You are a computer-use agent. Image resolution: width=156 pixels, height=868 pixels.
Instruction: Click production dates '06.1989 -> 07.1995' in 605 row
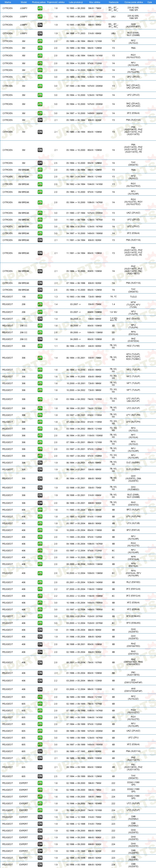point(76,751)
